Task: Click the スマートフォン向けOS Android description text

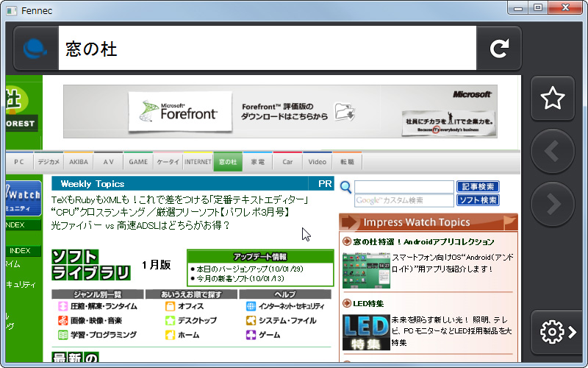Action: tap(452, 263)
